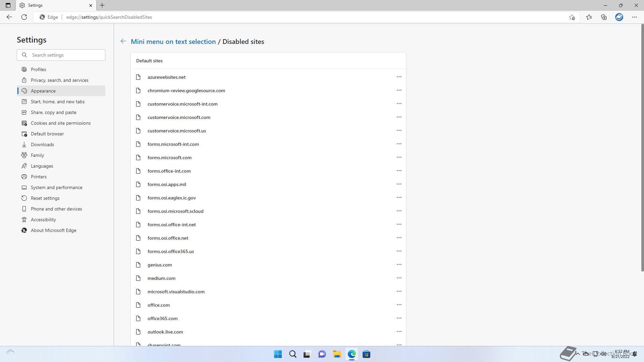
Task: Open more actions for azurewebsites.net
Action: [x=399, y=77]
